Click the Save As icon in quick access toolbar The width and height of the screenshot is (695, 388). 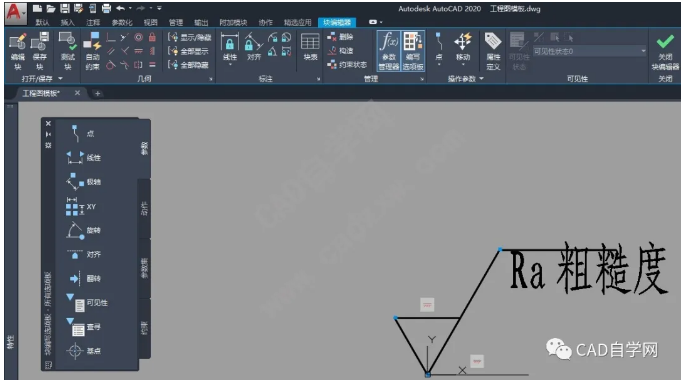78,8
